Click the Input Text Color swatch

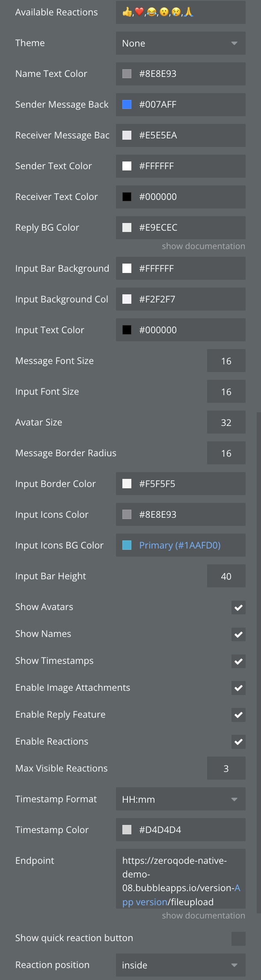pos(127,330)
